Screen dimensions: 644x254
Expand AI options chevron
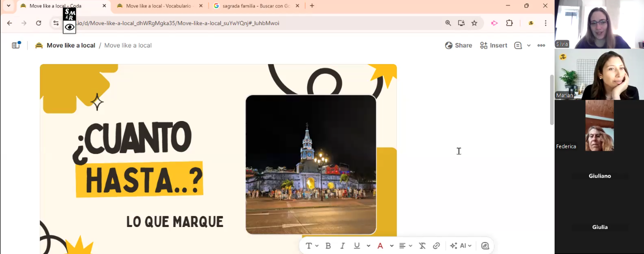(x=470, y=245)
